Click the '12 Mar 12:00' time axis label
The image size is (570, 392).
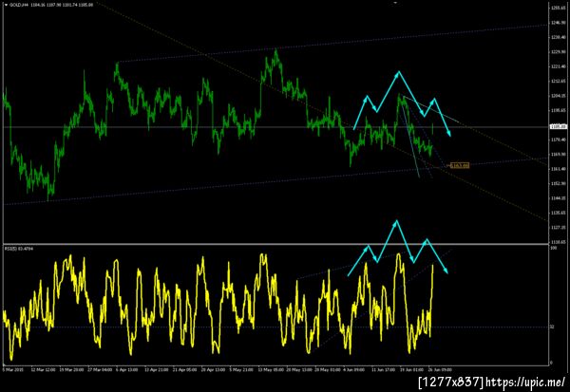pos(43,369)
